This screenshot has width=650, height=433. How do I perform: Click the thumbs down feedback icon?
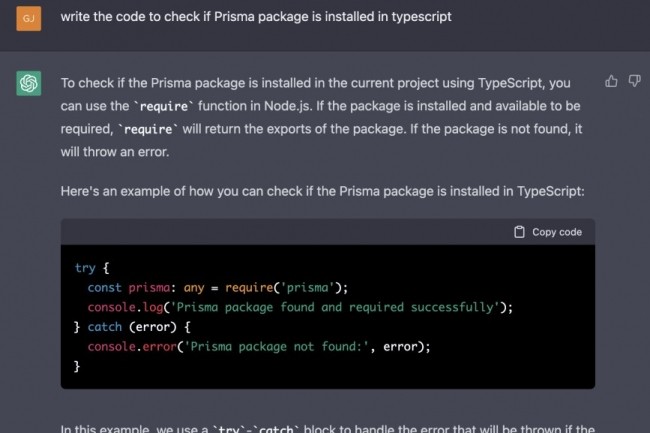click(634, 81)
